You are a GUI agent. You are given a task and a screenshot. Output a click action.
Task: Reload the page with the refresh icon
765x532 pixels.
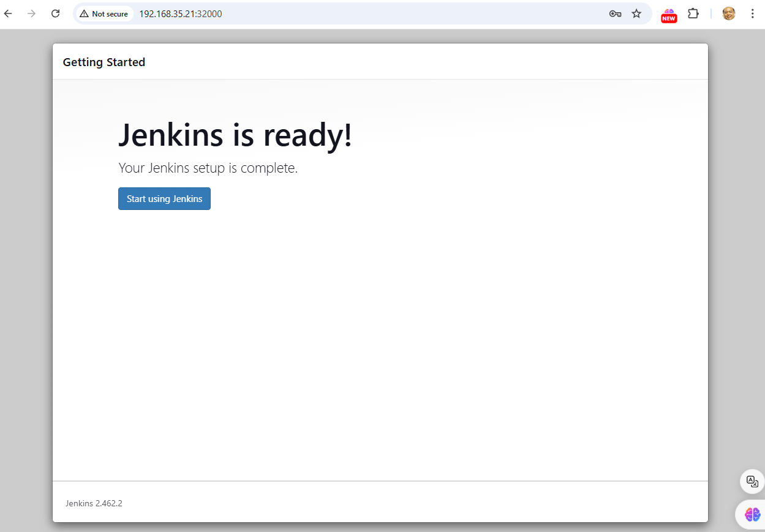point(55,13)
